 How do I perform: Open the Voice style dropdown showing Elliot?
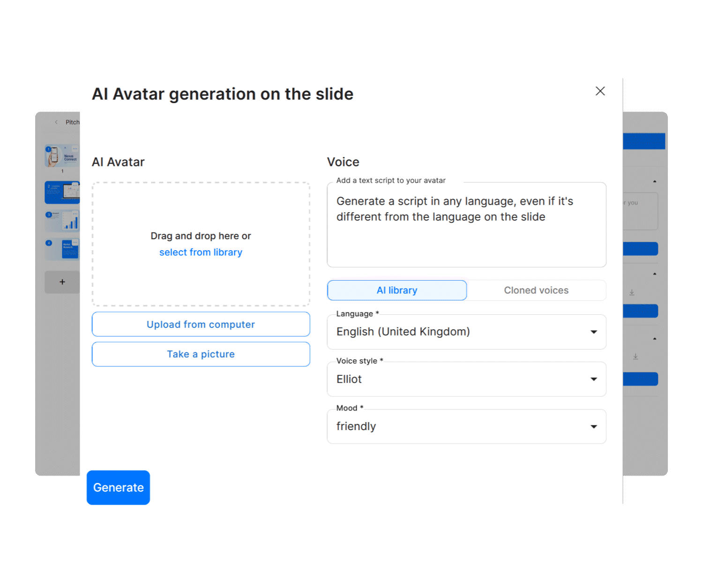coord(466,379)
